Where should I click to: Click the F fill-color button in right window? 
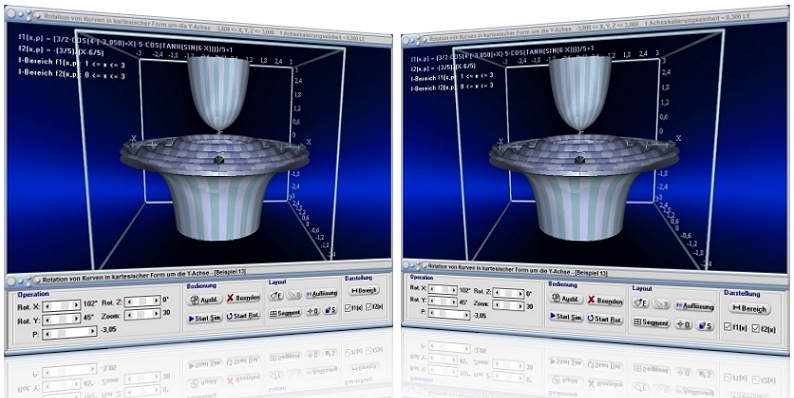[641, 303]
